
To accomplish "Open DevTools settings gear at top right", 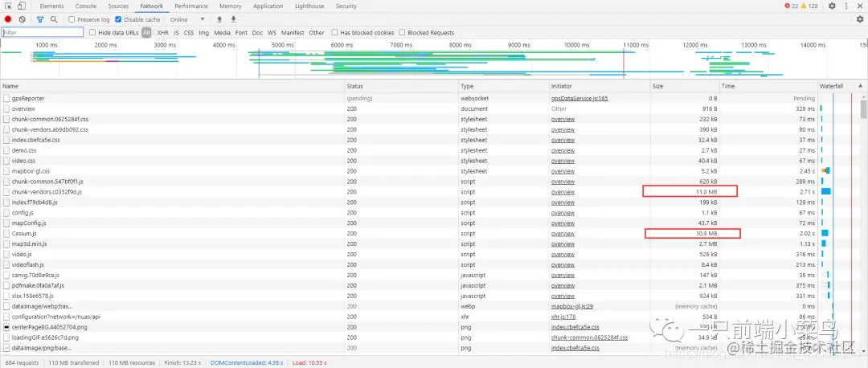I will coord(832,6).
